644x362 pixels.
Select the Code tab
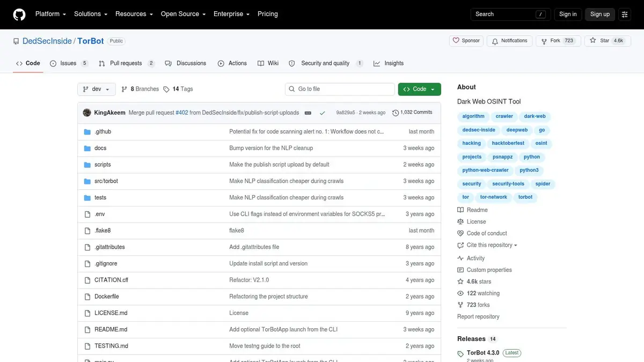coord(28,63)
